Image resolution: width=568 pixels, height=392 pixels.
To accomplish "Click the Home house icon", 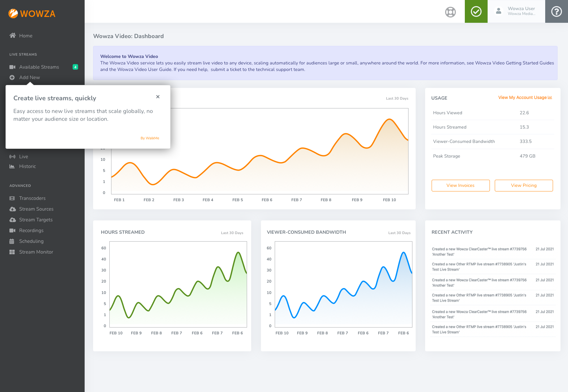I will point(12,35).
